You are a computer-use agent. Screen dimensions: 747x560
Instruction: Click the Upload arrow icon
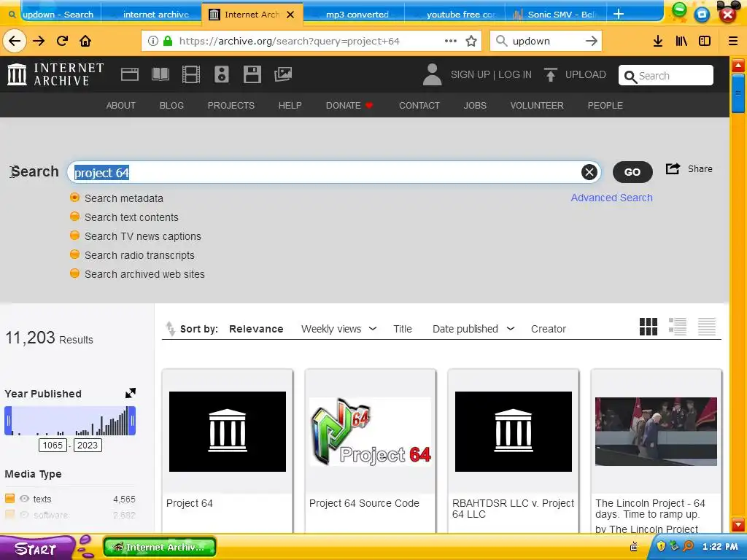(551, 75)
